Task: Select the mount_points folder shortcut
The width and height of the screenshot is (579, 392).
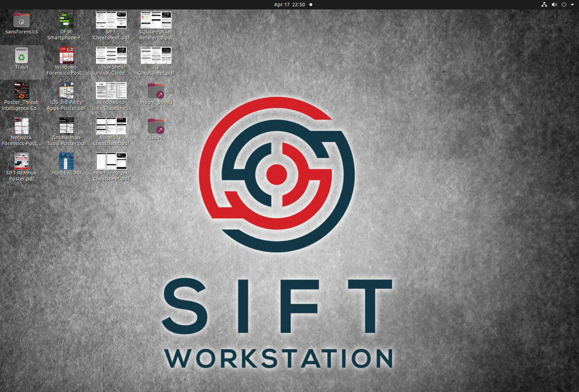Action: coord(156,91)
